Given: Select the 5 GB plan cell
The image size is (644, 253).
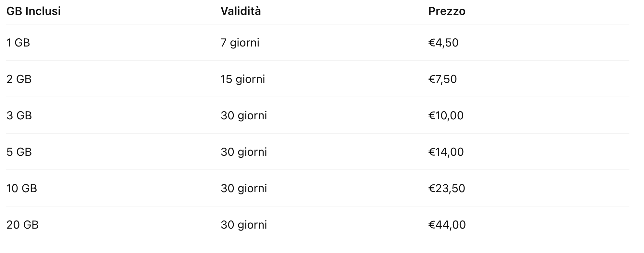Looking at the screenshot, I should (x=19, y=152).
